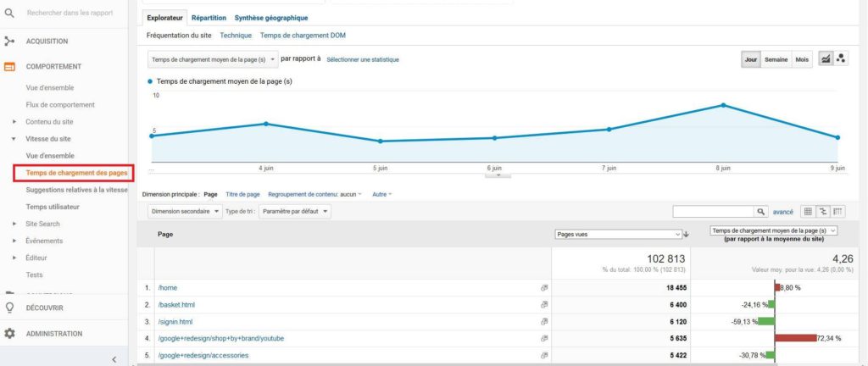The height and width of the screenshot is (366, 868).
Task: Open the Temps de chargement moyen column dropdown in the table header
Action: pyautogui.click(x=773, y=230)
